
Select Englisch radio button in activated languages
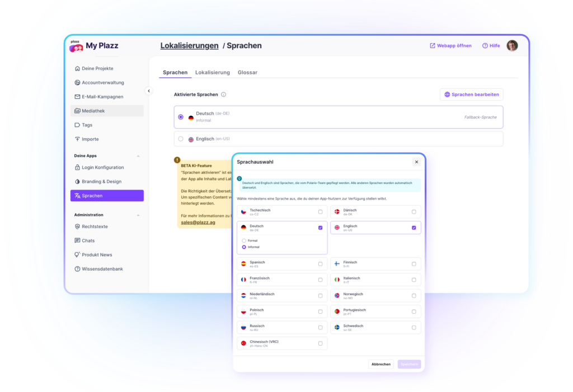pos(181,139)
